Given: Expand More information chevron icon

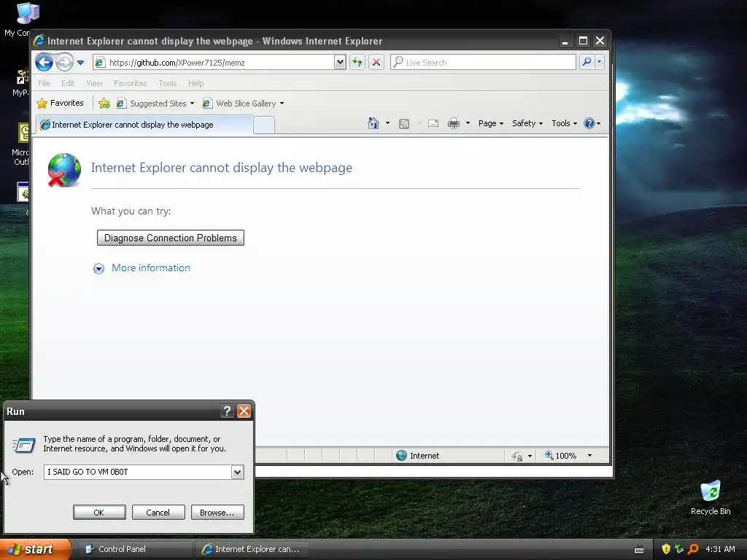Looking at the screenshot, I should pos(98,268).
